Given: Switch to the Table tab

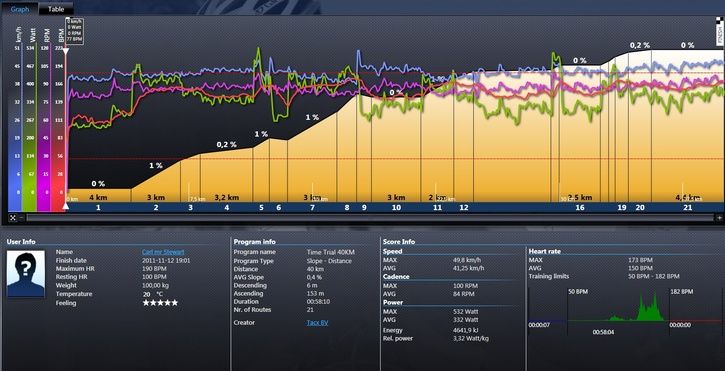Looking at the screenshot, I should [x=56, y=9].
